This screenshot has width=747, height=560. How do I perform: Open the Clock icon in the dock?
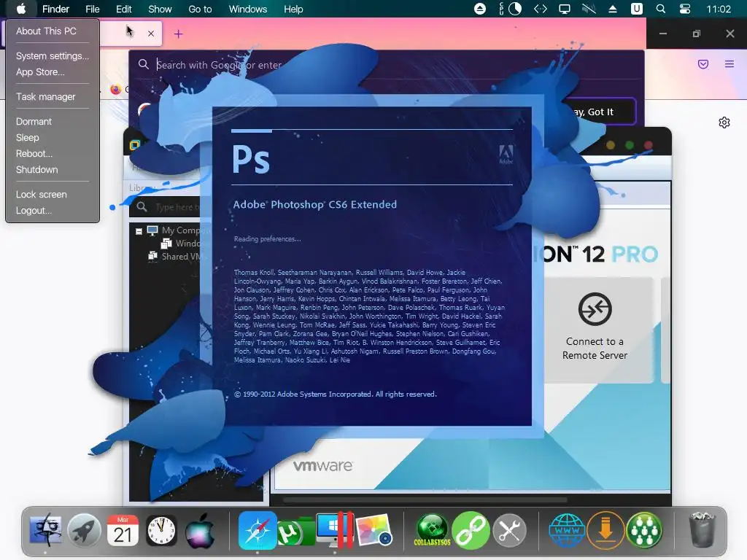pyautogui.click(x=161, y=530)
